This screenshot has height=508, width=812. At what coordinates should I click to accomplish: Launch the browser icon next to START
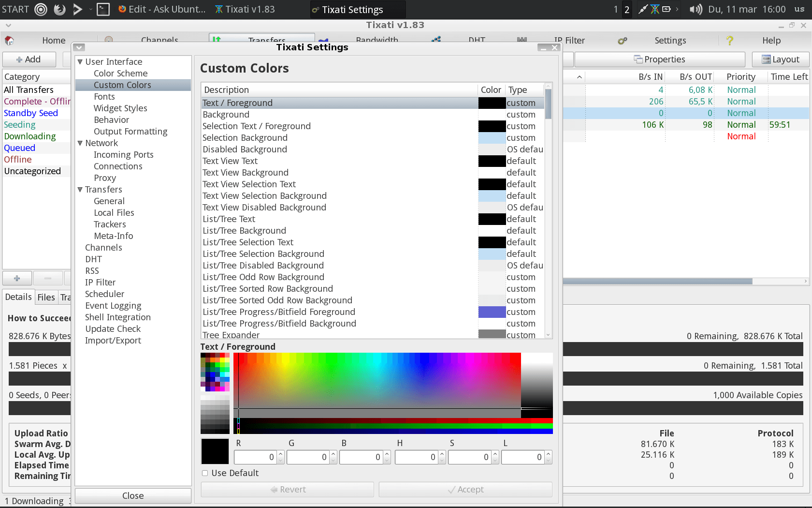[x=59, y=9]
